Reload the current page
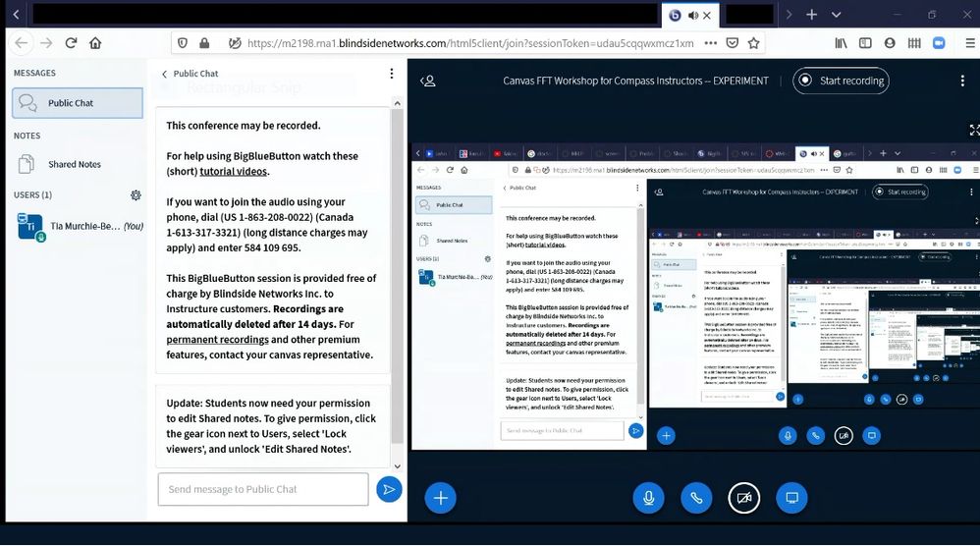The width and height of the screenshot is (980, 546). pos(71,43)
